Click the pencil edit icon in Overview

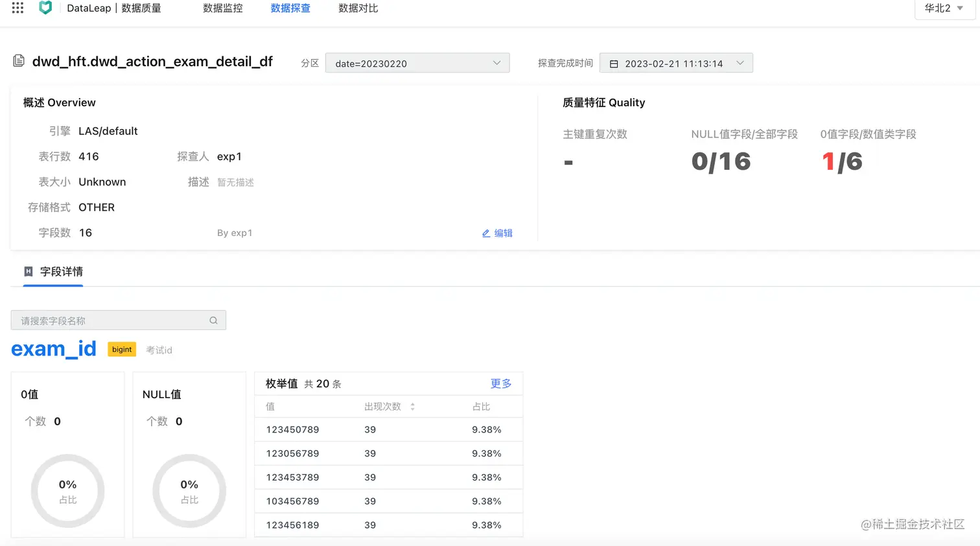click(486, 233)
